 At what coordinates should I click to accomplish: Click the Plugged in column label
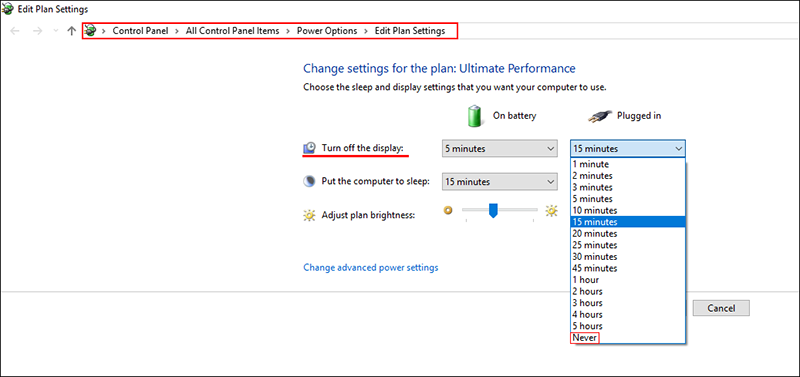point(639,116)
